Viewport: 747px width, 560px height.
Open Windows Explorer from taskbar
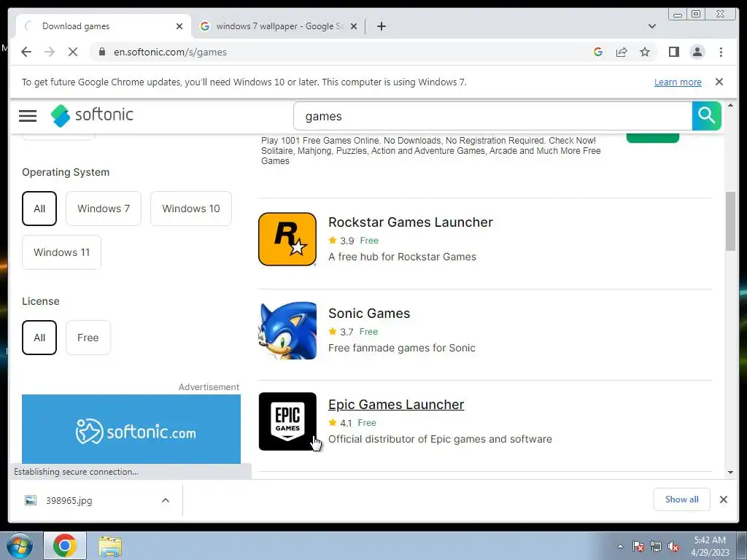110,545
